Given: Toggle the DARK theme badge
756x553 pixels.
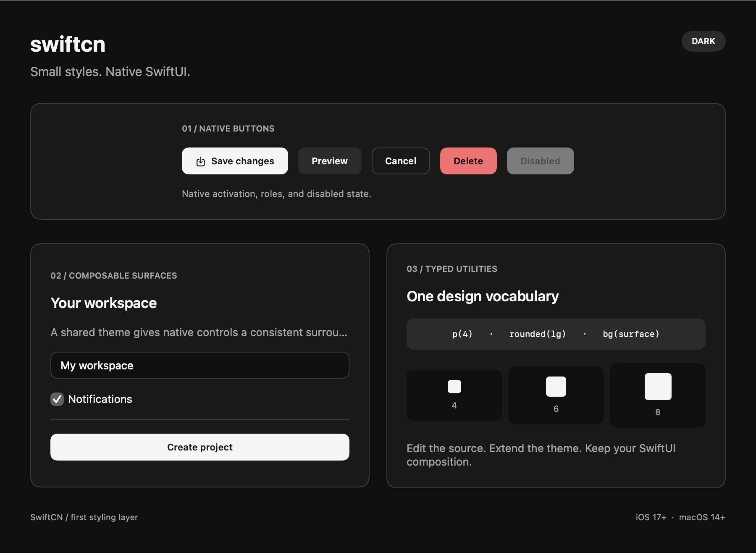Looking at the screenshot, I should [x=703, y=41].
